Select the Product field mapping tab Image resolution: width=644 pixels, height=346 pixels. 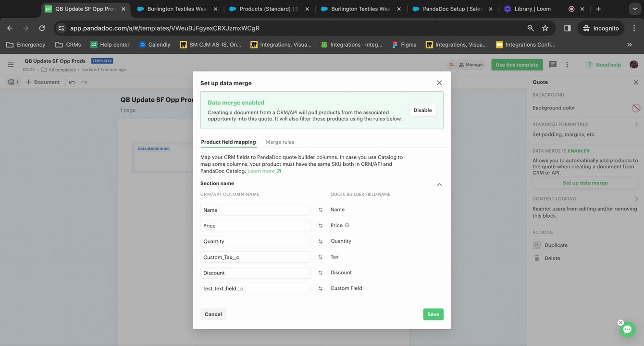pyautogui.click(x=228, y=142)
